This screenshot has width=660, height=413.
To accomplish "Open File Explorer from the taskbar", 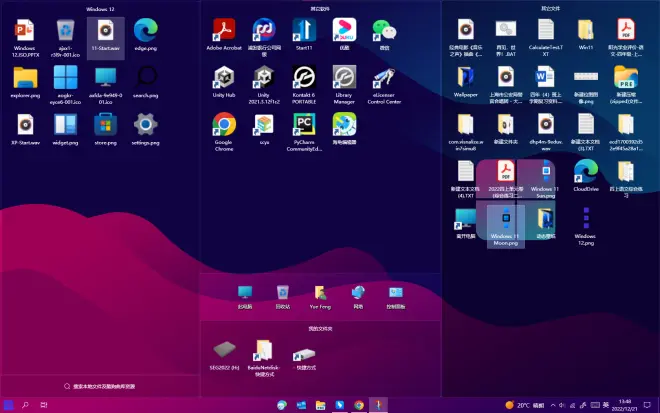I will coord(321,405).
